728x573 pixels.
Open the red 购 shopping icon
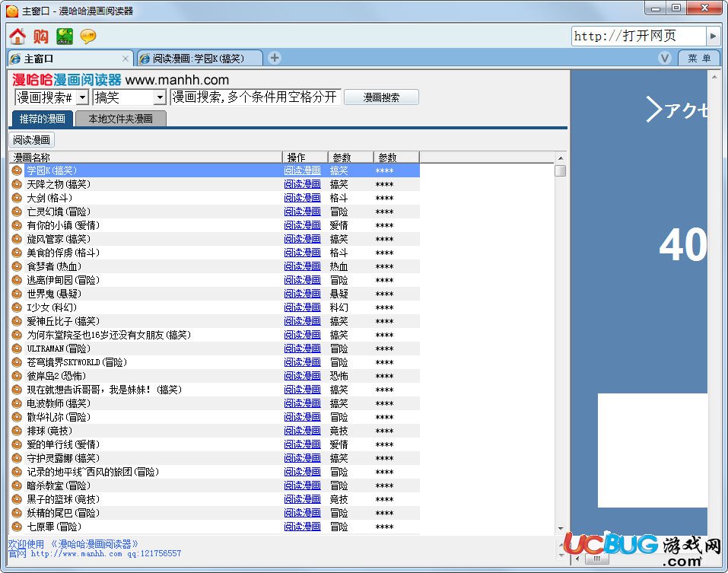41,37
